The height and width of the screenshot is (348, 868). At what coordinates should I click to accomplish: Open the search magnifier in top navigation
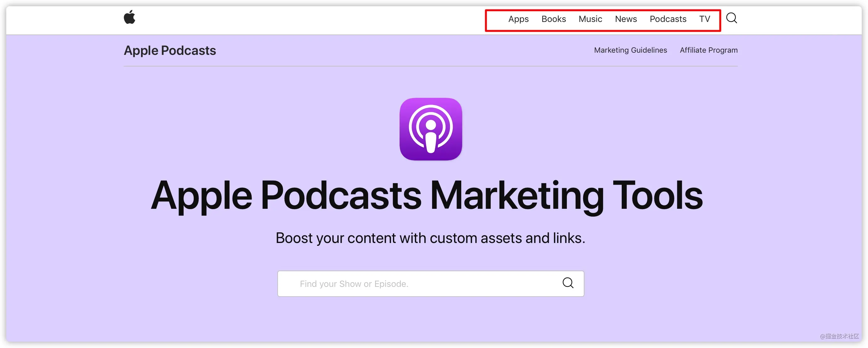731,18
